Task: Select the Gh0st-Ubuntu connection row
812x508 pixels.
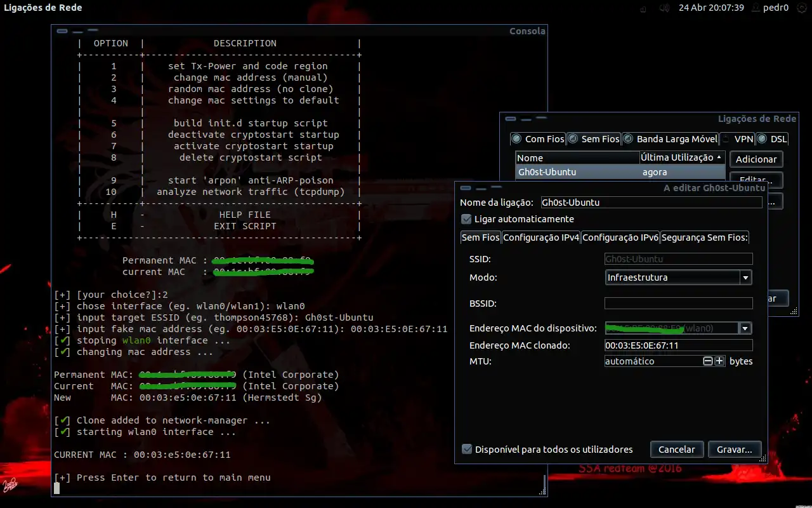Action: pyautogui.click(x=620, y=172)
